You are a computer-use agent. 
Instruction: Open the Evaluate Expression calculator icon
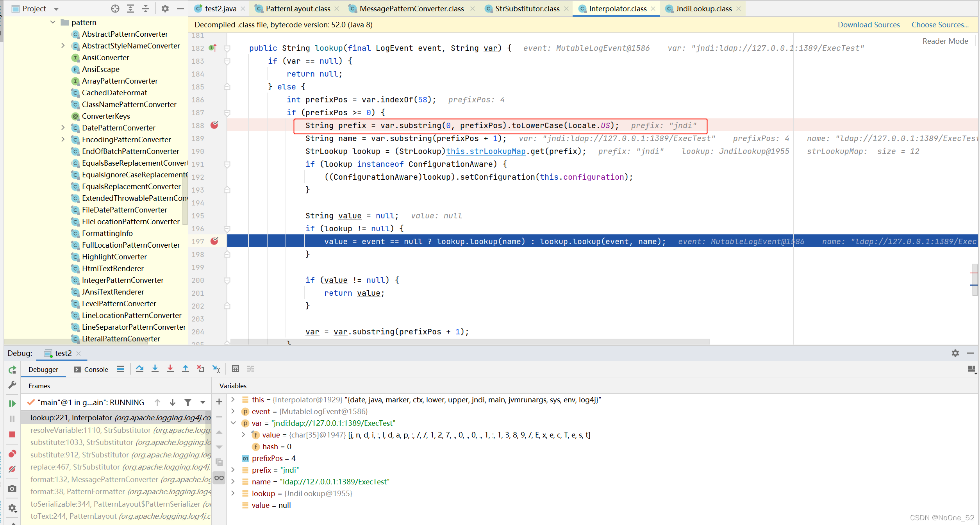click(236, 369)
